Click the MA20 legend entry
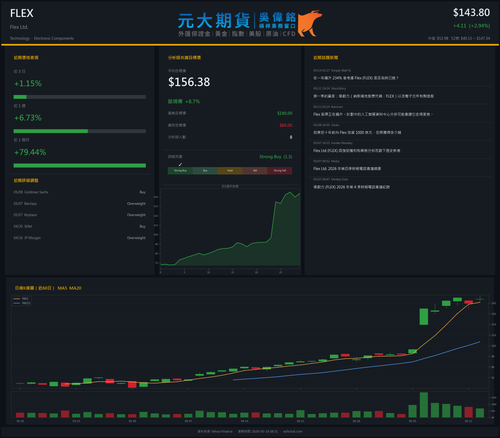Screen dimensions: 500x438 point(22,303)
